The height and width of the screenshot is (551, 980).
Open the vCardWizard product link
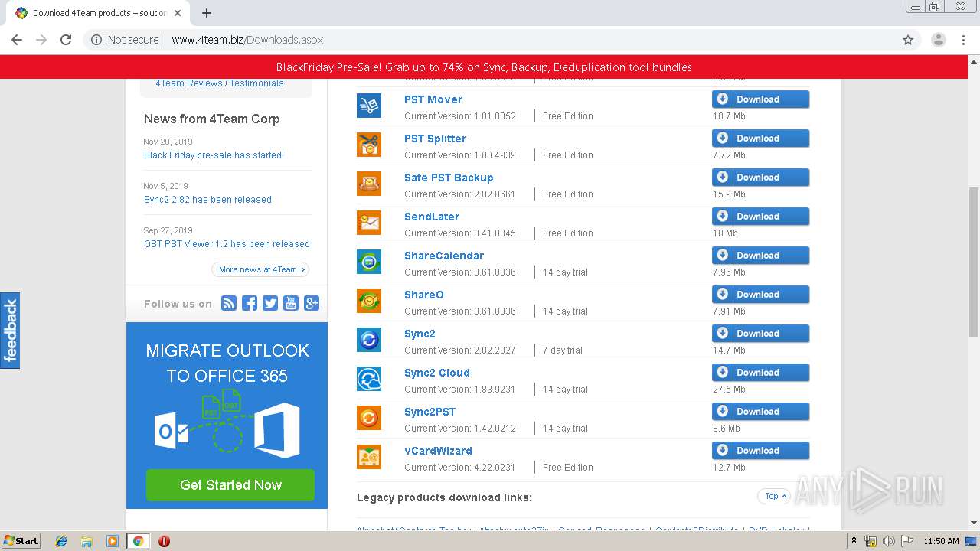(438, 451)
